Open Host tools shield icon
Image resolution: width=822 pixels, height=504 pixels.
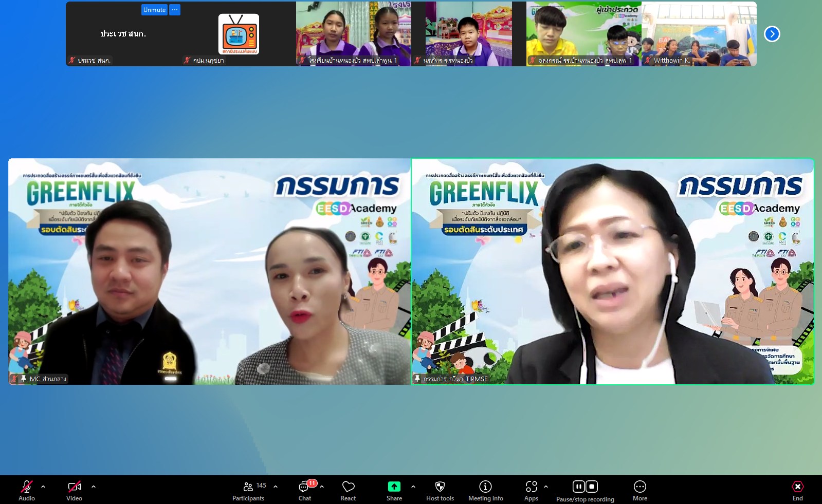point(440,487)
